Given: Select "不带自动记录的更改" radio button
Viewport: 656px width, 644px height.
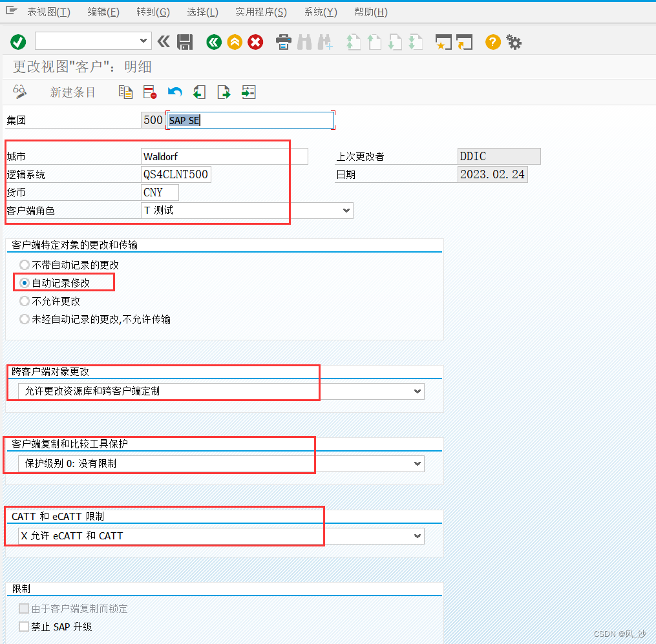Looking at the screenshot, I should click(x=25, y=265).
